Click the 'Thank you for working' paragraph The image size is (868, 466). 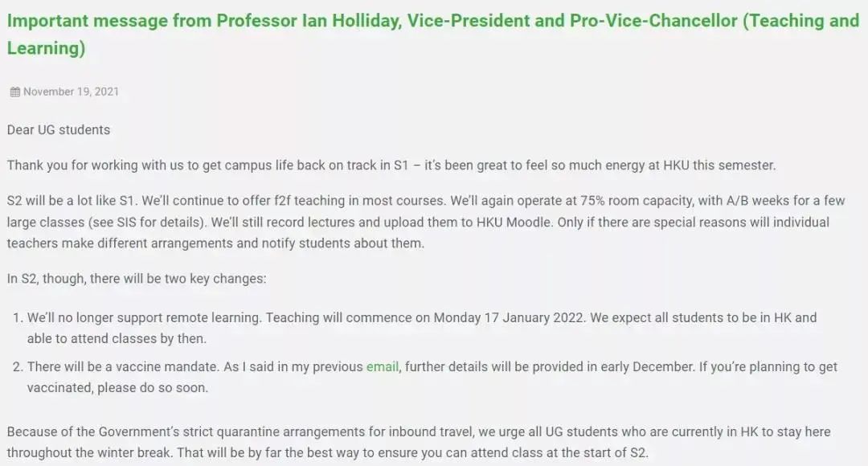click(391, 166)
